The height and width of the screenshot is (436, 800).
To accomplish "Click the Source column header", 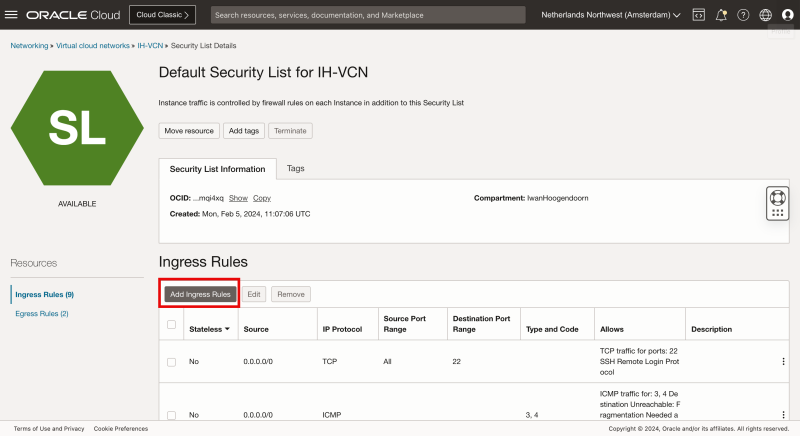I will [256, 329].
